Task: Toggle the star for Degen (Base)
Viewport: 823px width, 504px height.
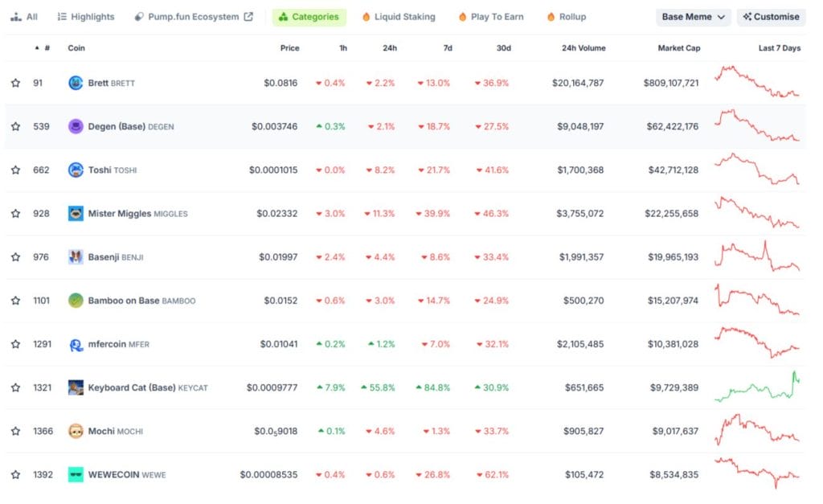Action: (x=16, y=126)
